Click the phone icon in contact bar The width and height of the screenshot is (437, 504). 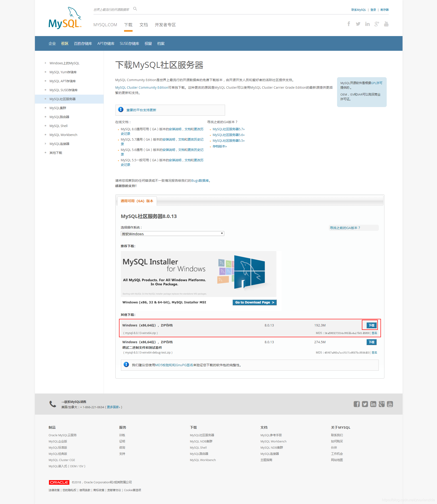(53, 404)
